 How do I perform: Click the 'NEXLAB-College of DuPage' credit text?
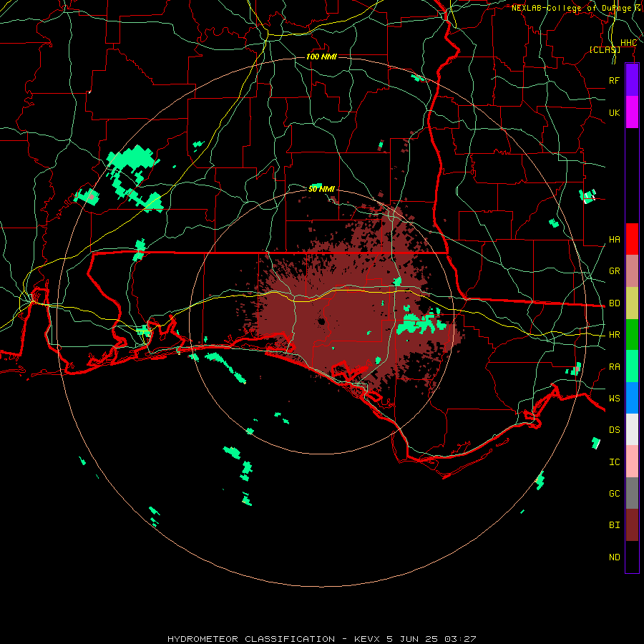pyautogui.click(x=571, y=8)
